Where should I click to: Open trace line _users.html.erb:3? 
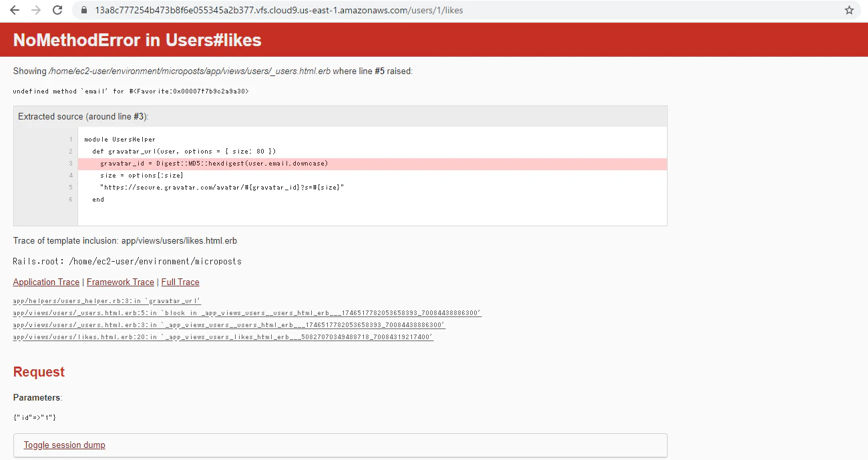coord(229,325)
